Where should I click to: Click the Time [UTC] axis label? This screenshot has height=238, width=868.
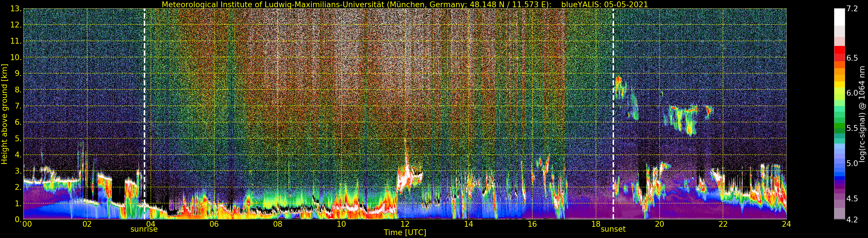tap(405, 233)
